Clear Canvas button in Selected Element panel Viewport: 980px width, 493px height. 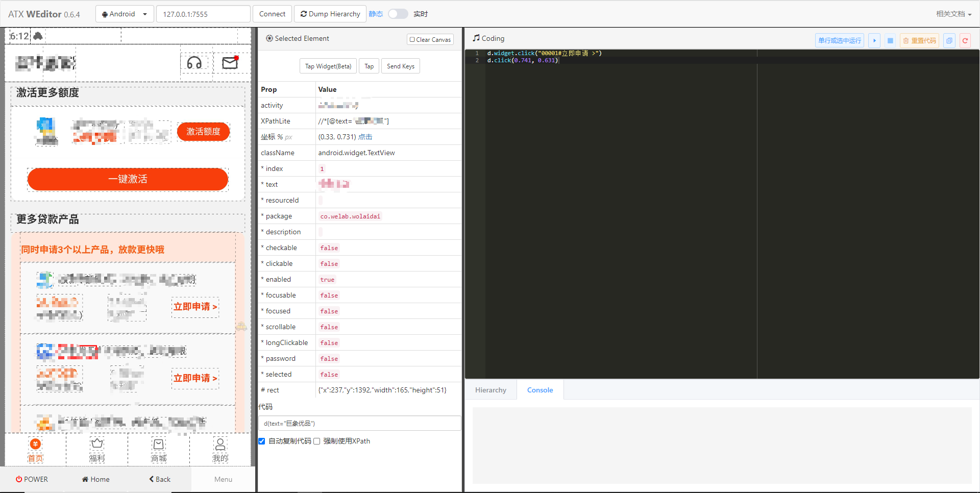pos(430,39)
